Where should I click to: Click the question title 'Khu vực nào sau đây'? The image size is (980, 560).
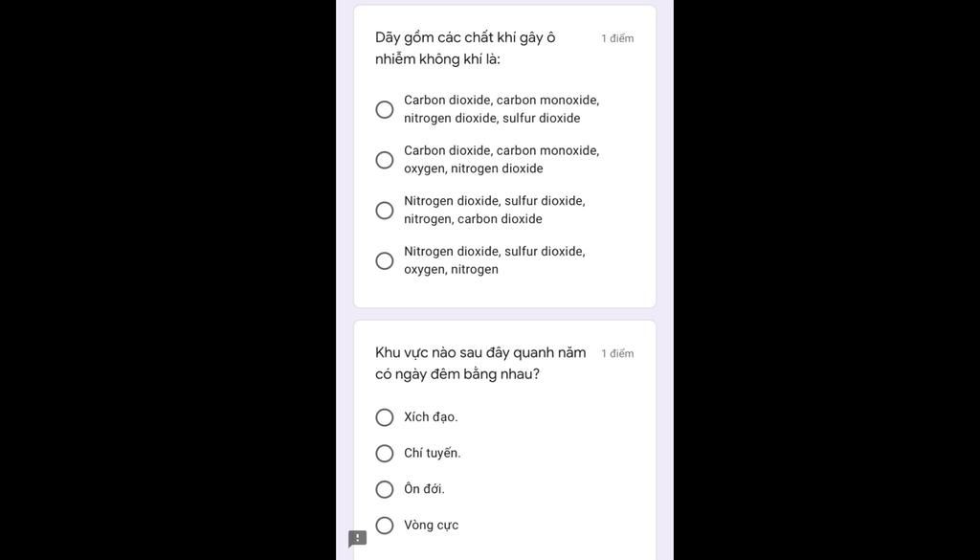(480, 364)
